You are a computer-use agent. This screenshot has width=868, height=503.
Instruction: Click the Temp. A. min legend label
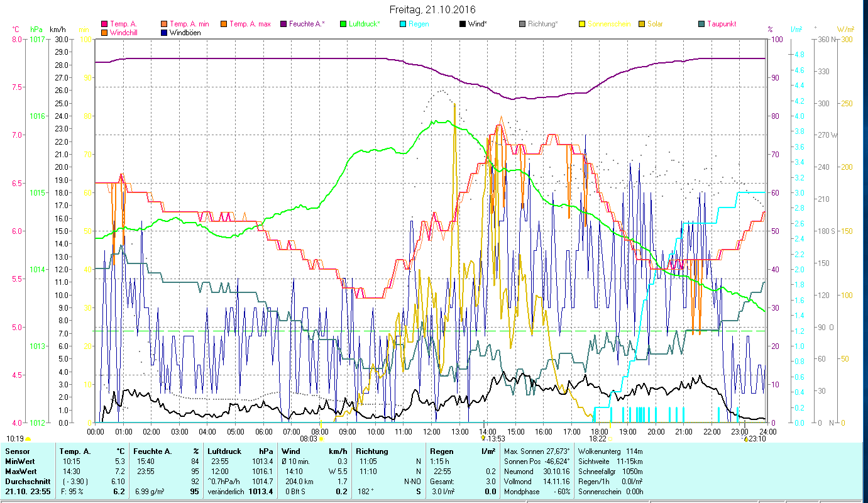tap(190, 25)
